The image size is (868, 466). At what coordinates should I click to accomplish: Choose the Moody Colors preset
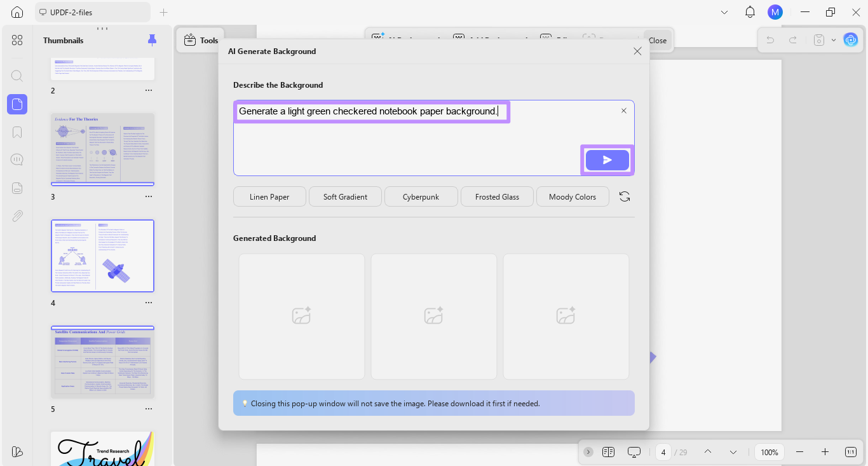coord(573,196)
